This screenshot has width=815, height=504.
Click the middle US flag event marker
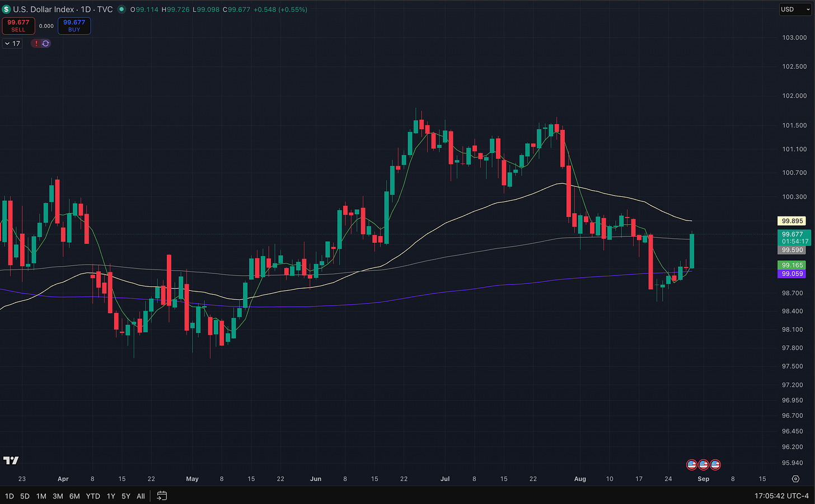[x=704, y=464]
